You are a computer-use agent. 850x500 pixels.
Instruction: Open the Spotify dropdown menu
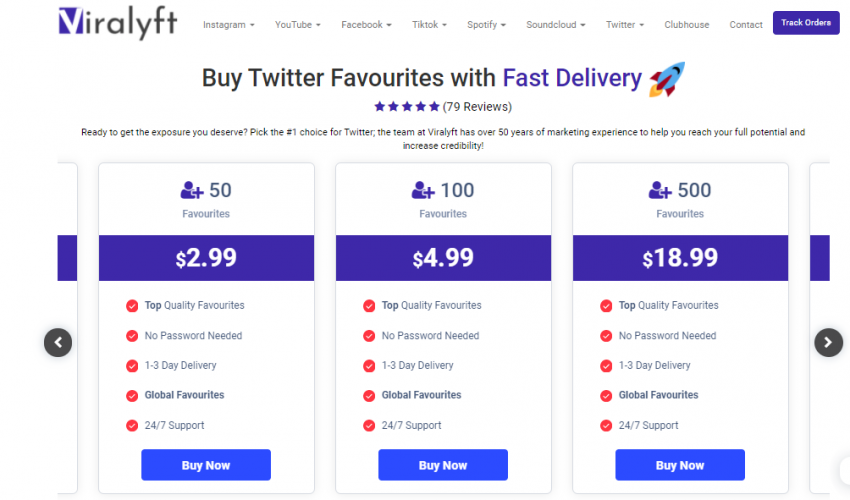tap(486, 25)
